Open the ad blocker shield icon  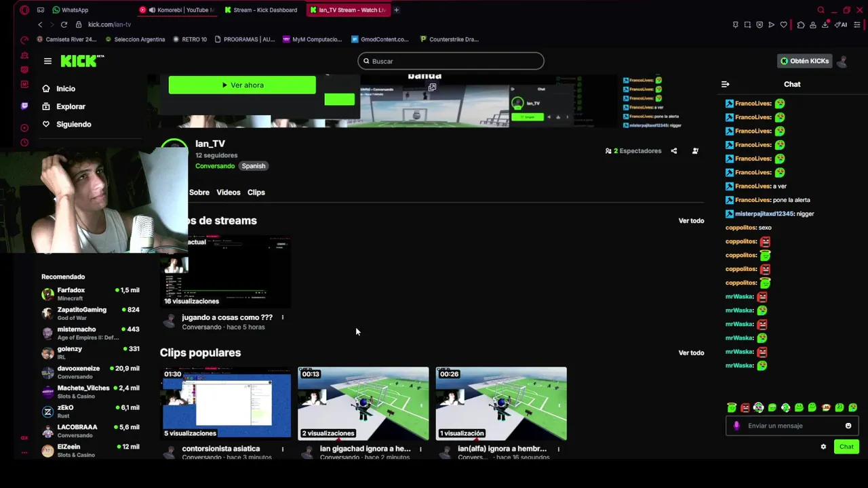click(x=759, y=25)
